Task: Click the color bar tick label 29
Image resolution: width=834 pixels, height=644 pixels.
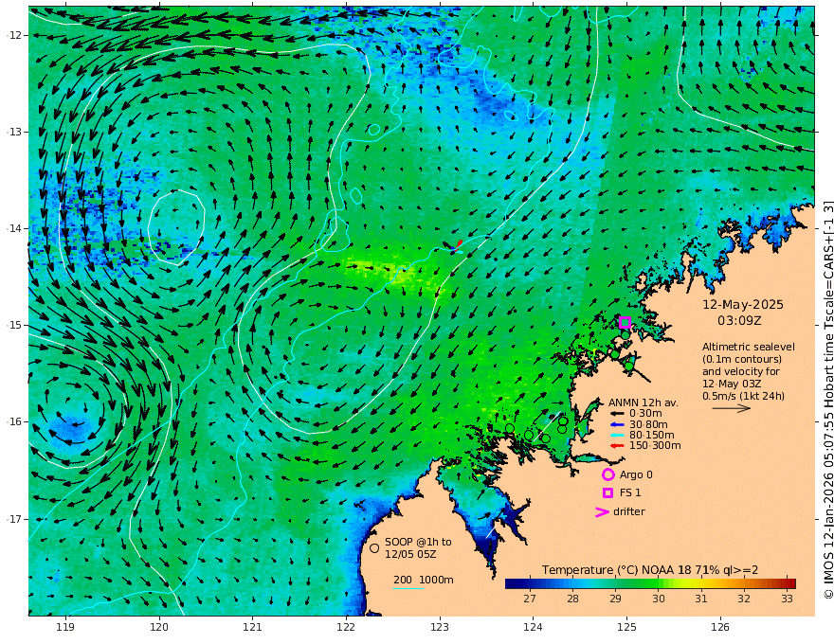Action: (x=615, y=599)
